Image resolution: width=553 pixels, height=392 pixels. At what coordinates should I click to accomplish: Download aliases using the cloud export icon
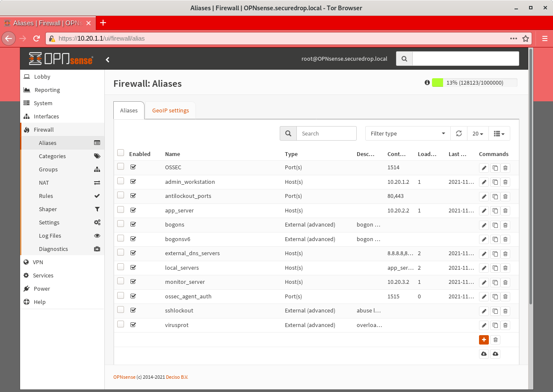[484, 354]
